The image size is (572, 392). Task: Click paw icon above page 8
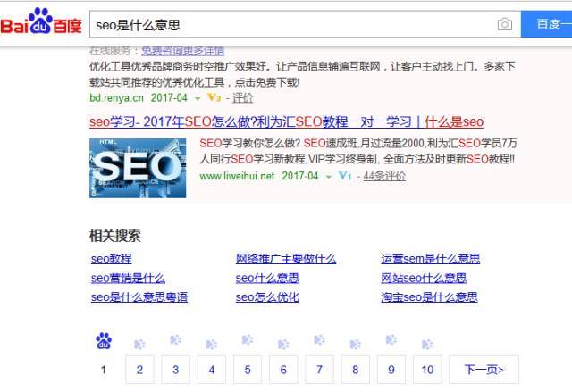click(356, 345)
